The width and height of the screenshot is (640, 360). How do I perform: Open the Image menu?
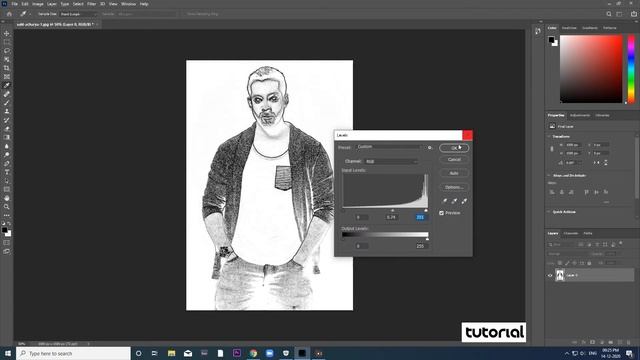pyautogui.click(x=38, y=4)
